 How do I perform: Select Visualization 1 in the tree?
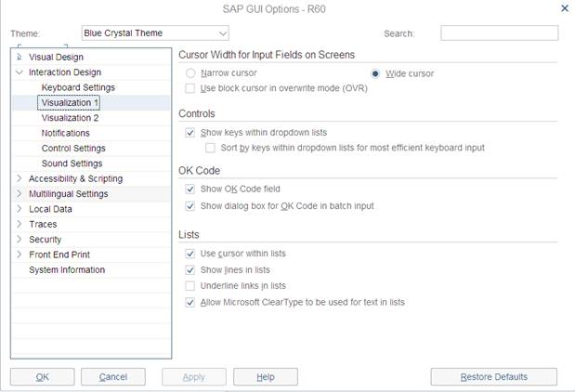point(70,103)
